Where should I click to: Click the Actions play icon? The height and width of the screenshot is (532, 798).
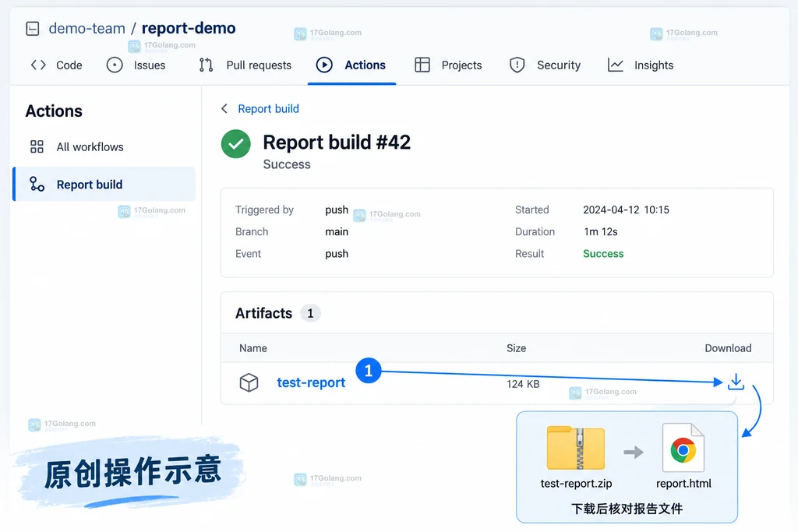tap(324, 65)
